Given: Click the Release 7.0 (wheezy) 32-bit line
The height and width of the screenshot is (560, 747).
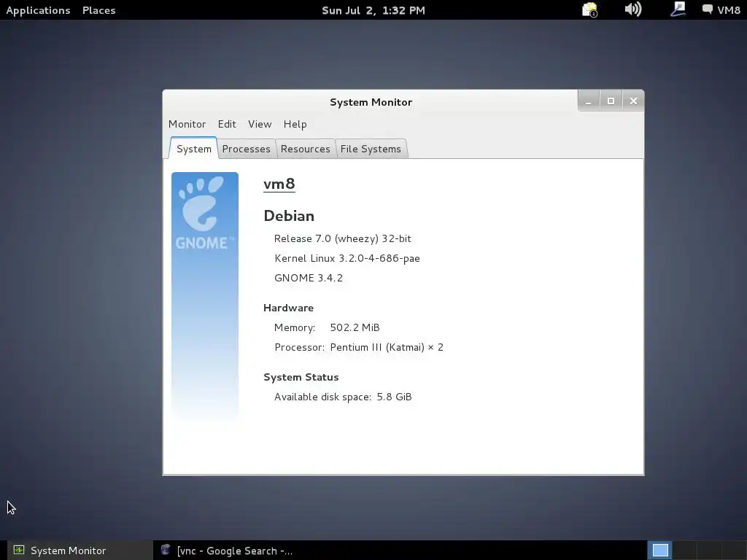Looking at the screenshot, I should point(343,238).
